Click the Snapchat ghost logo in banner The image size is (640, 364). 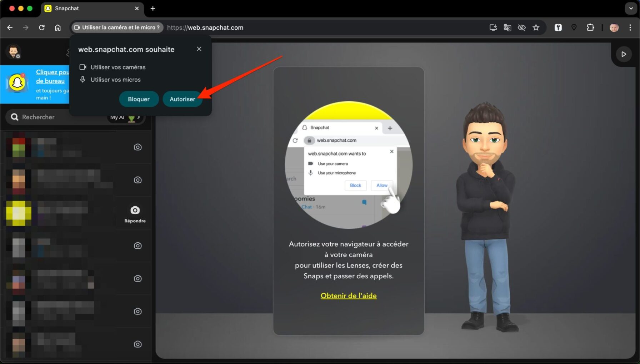coord(17,83)
